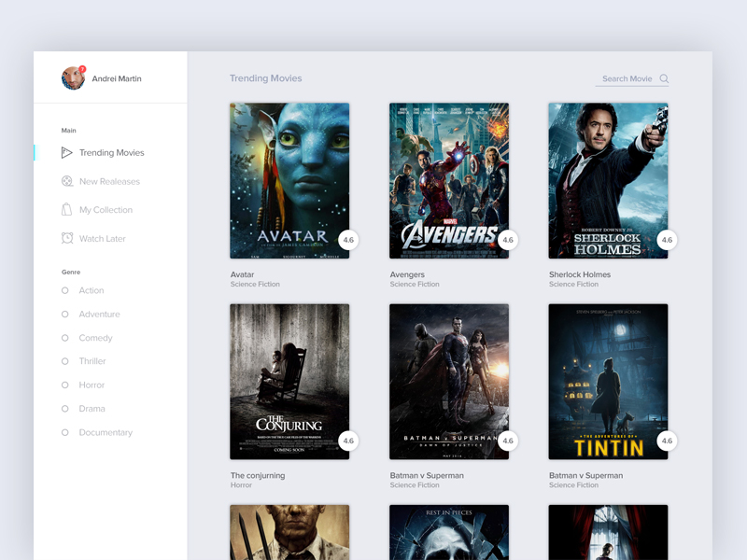This screenshot has width=747, height=560.
Task: Type in the Search Movie field
Action: [x=626, y=78]
